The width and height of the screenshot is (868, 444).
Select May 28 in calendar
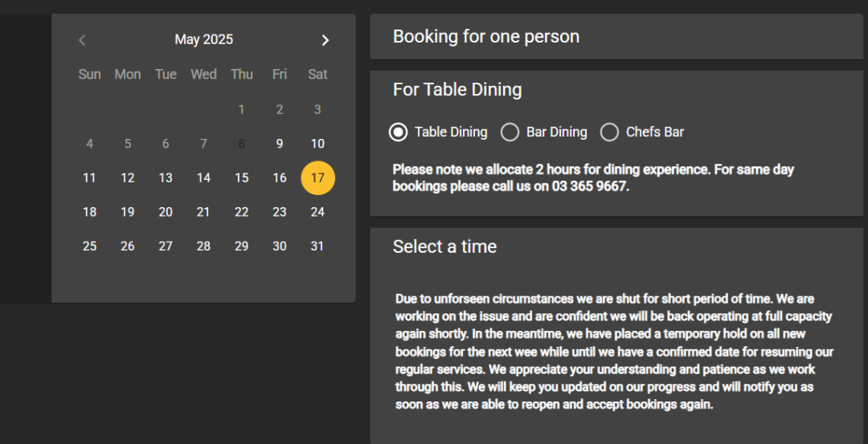[x=203, y=246]
